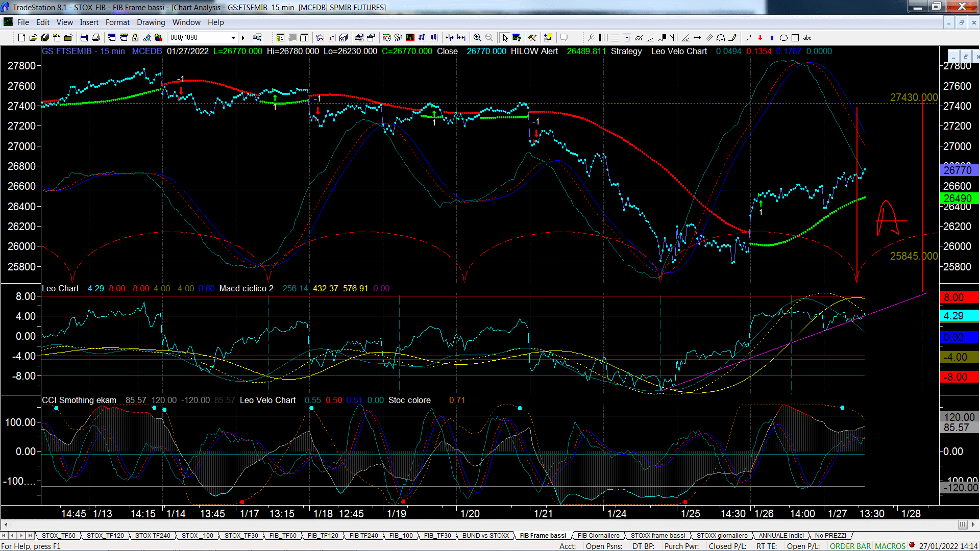
Task: Click the greyed comment bubble toolbar icon
Action: pos(564,37)
